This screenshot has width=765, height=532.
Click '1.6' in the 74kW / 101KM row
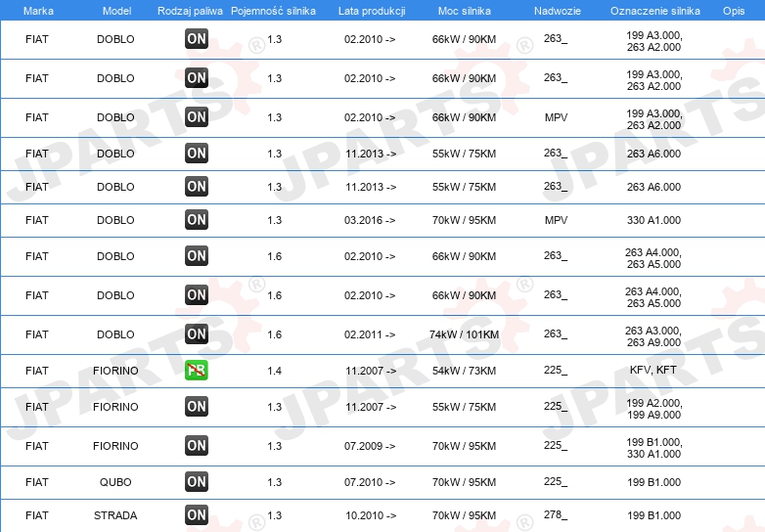pyautogui.click(x=275, y=334)
